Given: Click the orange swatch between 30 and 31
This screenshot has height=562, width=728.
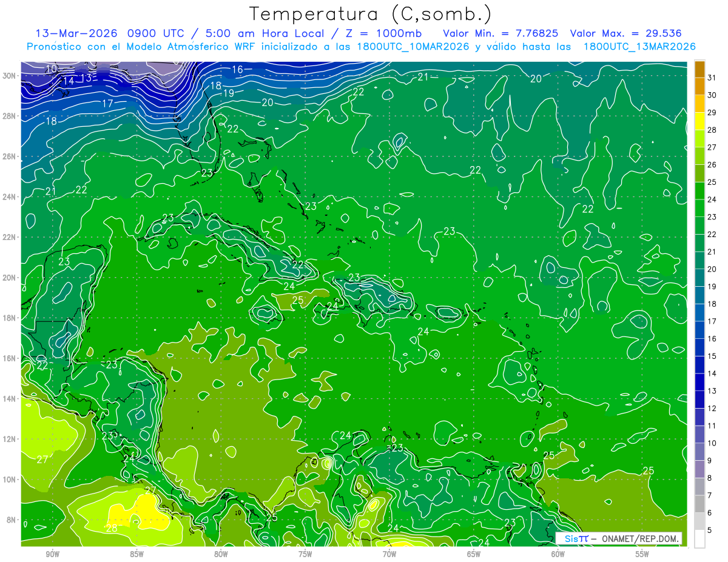Looking at the screenshot, I should (x=699, y=87).
